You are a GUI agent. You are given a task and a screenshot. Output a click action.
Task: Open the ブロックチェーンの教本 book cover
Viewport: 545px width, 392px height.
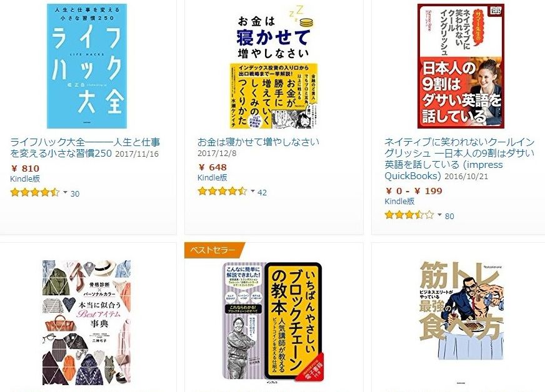tap(273, 323)
